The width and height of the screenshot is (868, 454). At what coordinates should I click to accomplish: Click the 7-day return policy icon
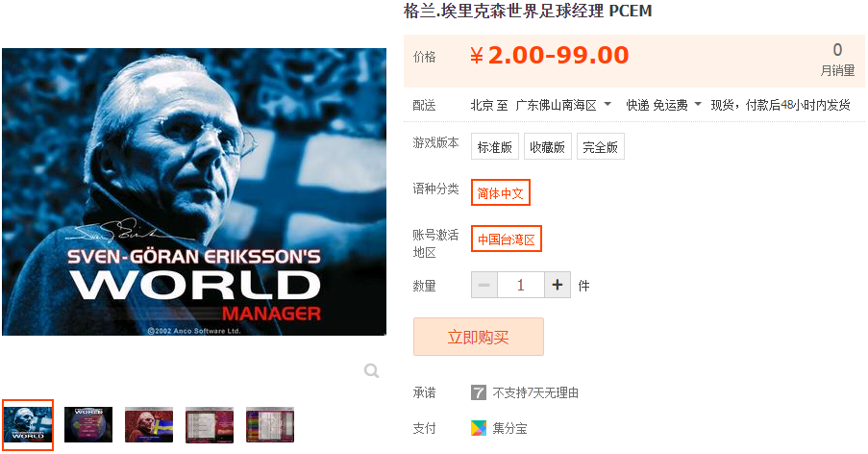point(479,392)
